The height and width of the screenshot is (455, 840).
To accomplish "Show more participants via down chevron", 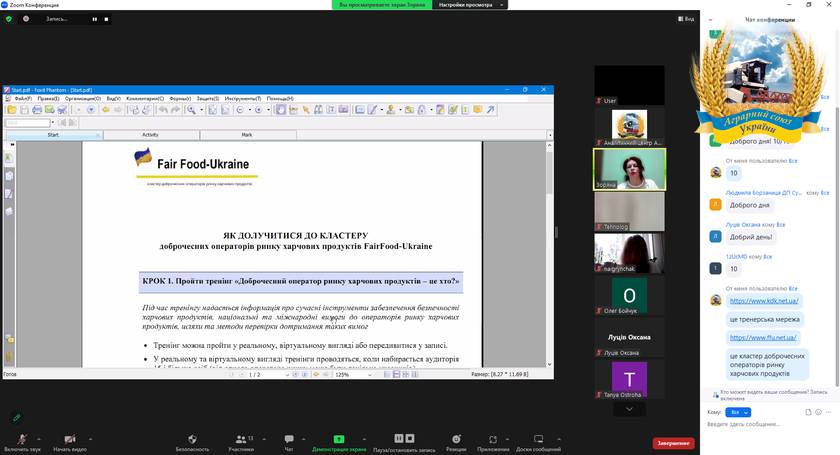I will point(629,409).
